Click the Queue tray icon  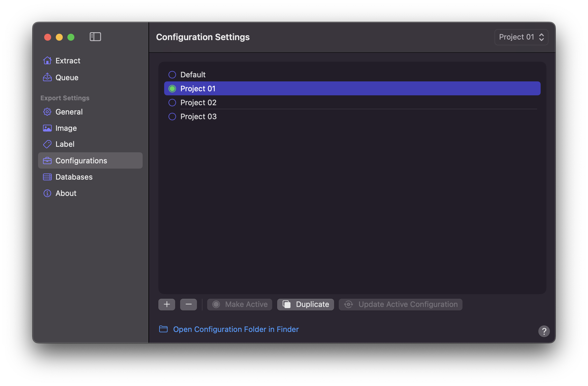47,77
